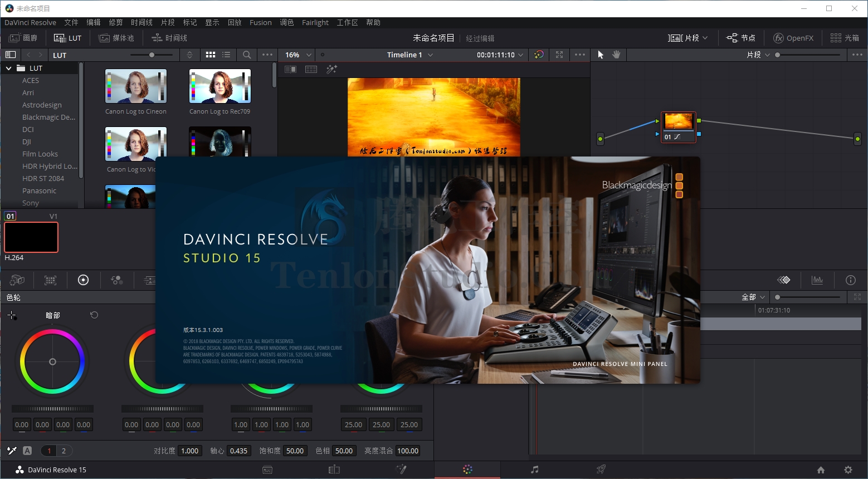Toggle image wipe in viewer
Viewport: 868px width, 479px height.
coord(290,69)
